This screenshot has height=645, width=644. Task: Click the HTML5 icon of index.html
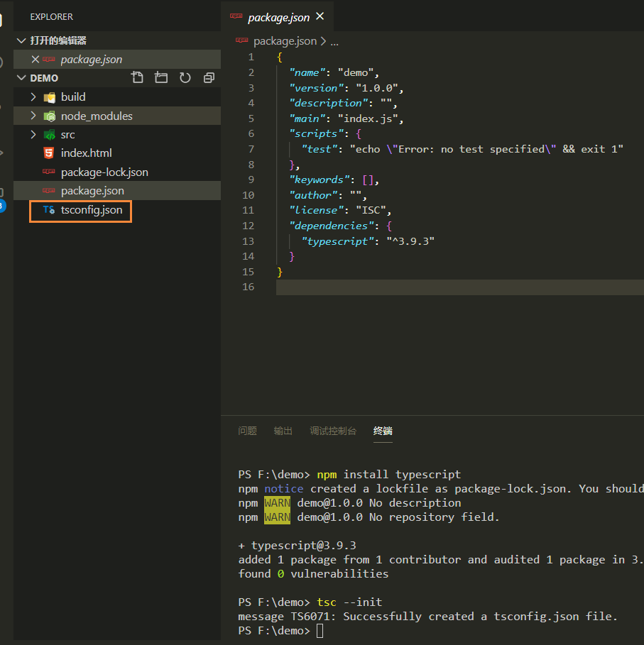click(48, 153)
